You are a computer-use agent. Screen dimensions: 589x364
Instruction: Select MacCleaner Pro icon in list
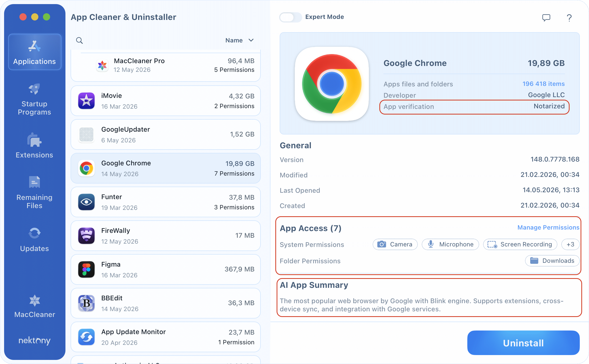point(102,65)
